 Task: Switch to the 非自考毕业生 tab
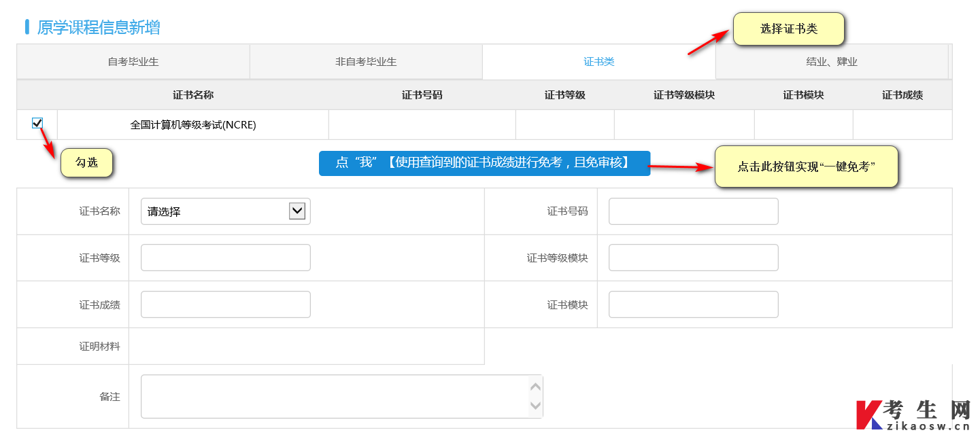point(366,62)
